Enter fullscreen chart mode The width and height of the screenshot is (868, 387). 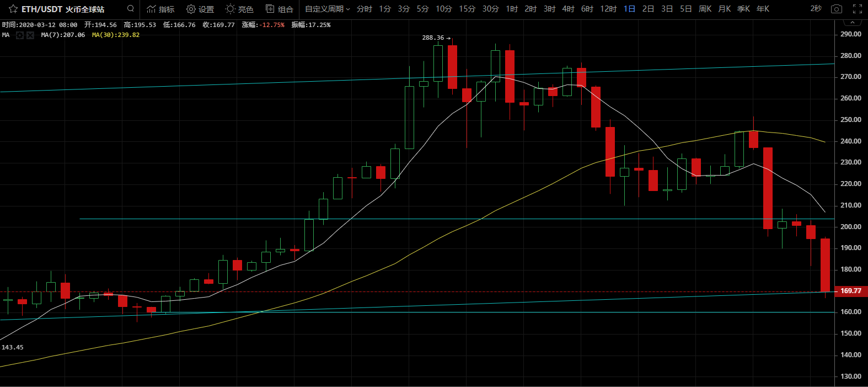pyautogui.click(x=858, y=9)
